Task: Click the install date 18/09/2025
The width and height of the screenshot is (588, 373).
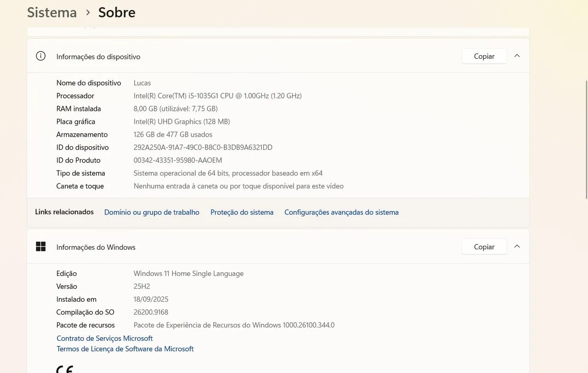Action: 151,299
